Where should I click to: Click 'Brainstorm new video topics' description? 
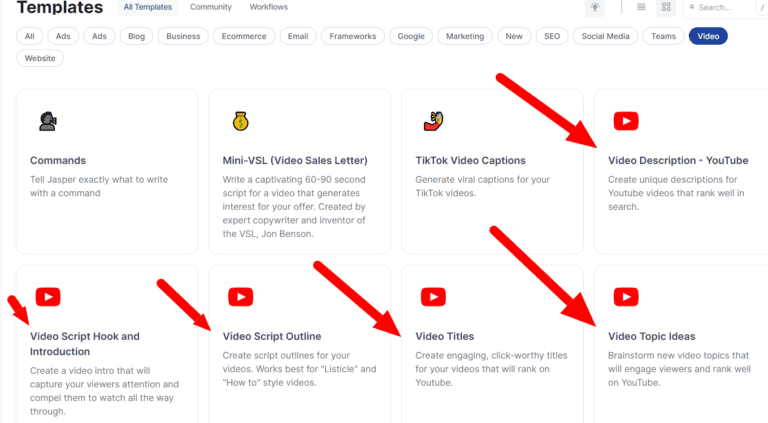point(679,369)
